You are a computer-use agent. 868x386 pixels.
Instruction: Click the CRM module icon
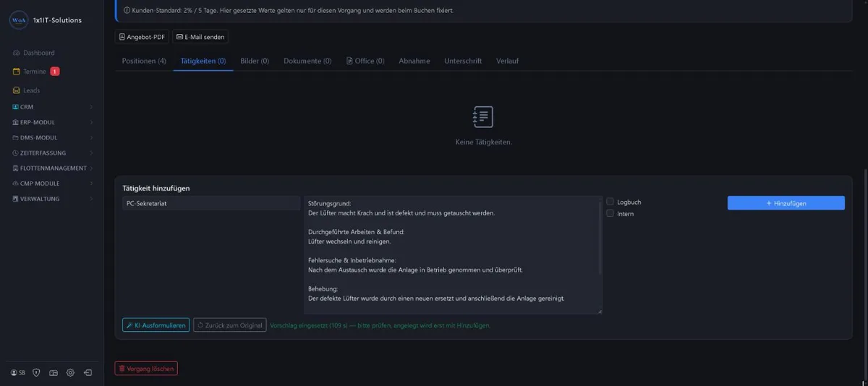pos(15,107)
